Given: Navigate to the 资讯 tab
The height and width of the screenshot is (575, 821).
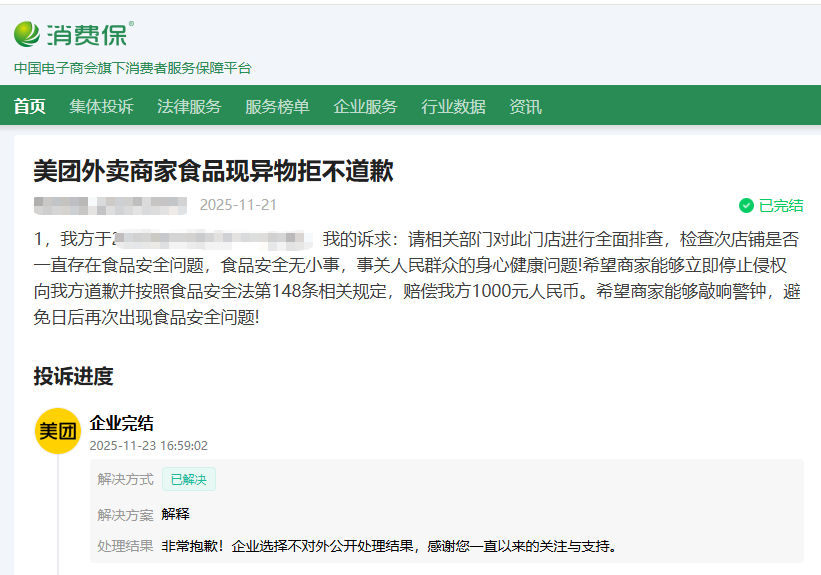Looking at the screenshot, I should (x=525, y=107).
